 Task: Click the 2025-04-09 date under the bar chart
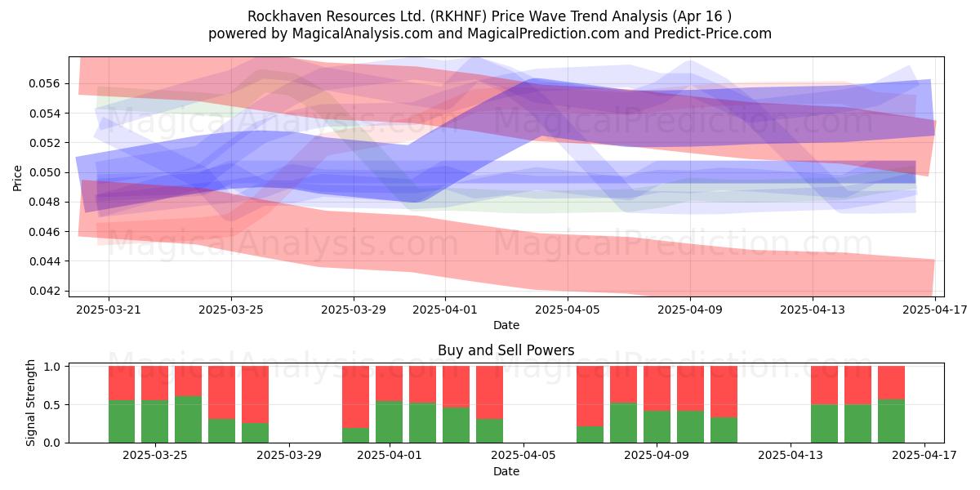(657, 456)
